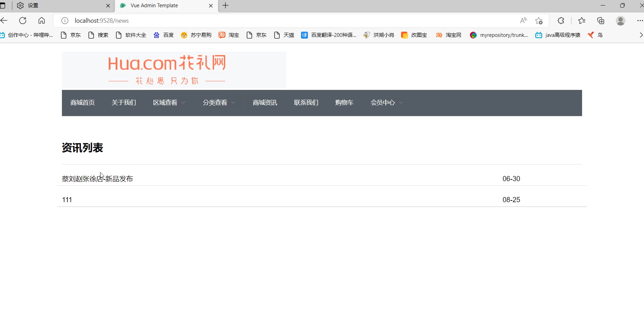Open the tab actions menu icon

click(3, 6)
